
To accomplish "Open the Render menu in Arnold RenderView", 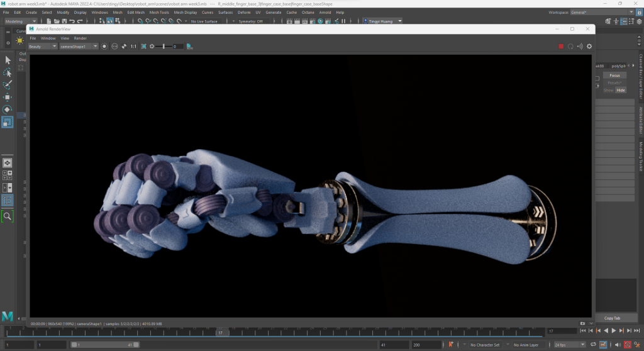I will [x=80, y=38].
